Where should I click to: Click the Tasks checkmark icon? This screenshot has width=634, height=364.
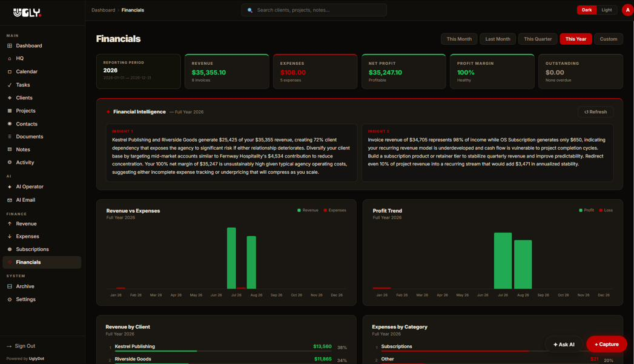pos(10,85)
